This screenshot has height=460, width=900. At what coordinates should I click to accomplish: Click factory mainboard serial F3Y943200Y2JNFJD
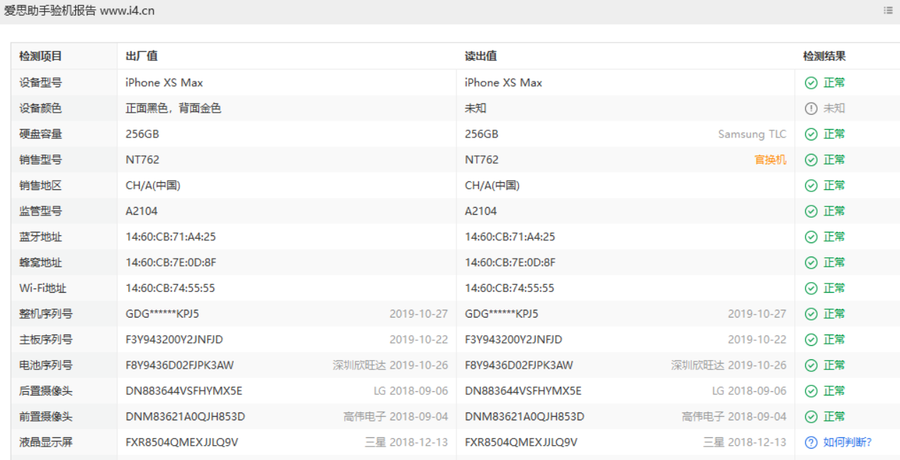tap(174, 339)
